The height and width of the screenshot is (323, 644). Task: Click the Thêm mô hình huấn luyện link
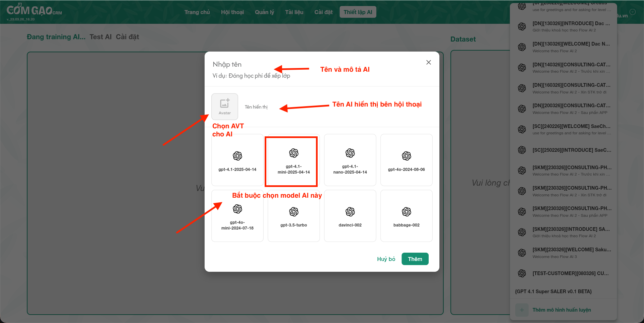coord(562,310)
